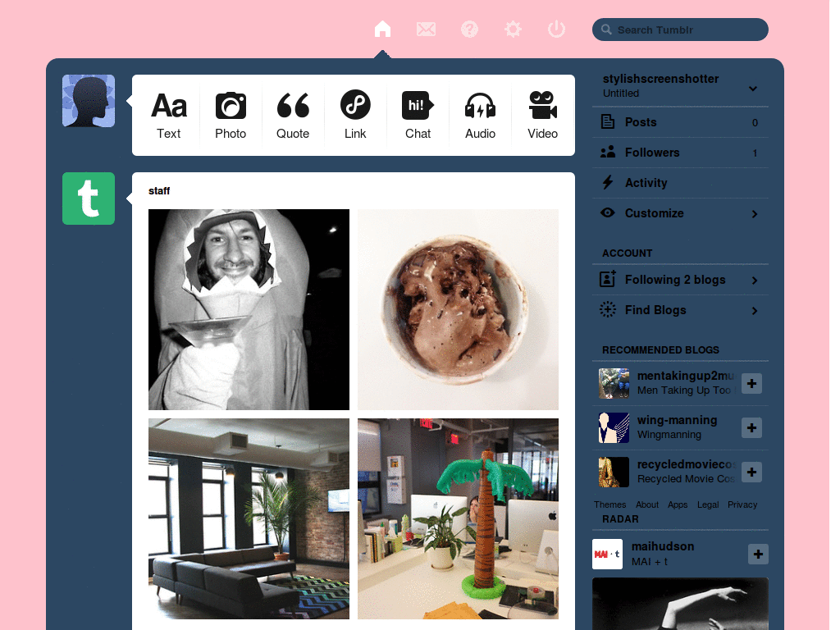Viewport: 840px width, 630px height.
Task: Create a Quote post
Action: pyautogui.click(x=293, y=115)
